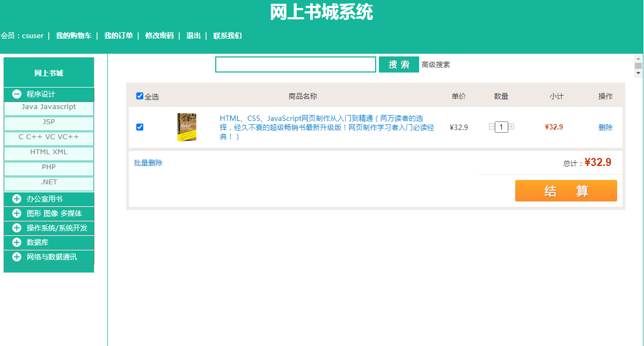Click the 总计 total ¥32.9 amount
The image size is (644, 346).
tap(598, 162)
